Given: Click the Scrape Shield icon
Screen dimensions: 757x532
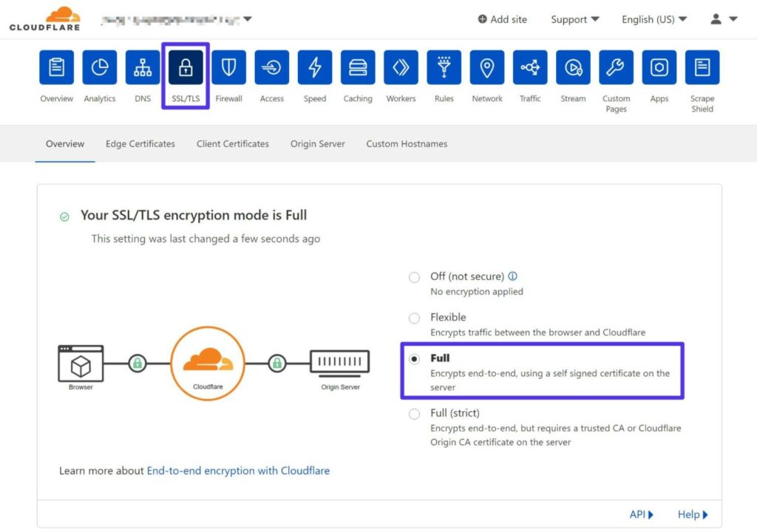Looking at the screenshot, I should pos(702,66).
